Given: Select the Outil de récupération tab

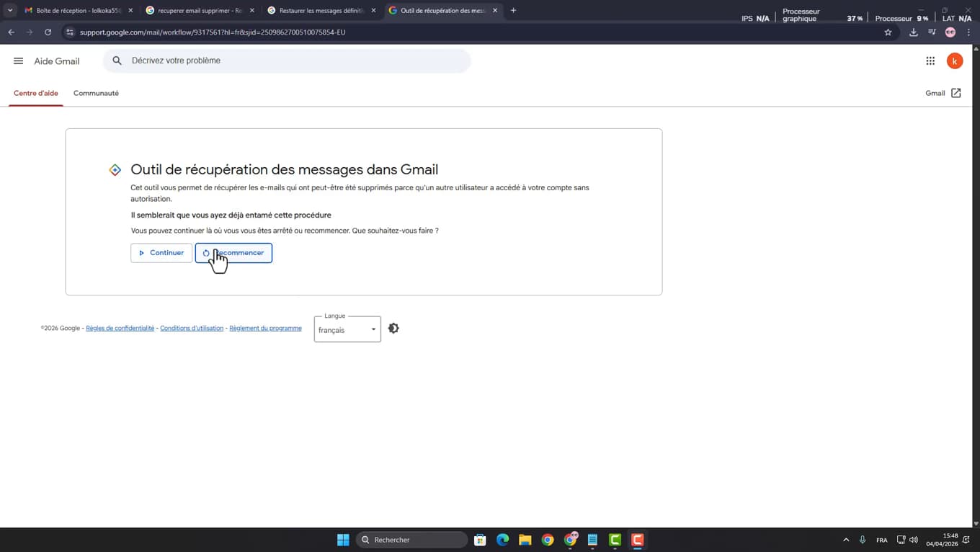Looking at the screenshot, I should point(442,11).
